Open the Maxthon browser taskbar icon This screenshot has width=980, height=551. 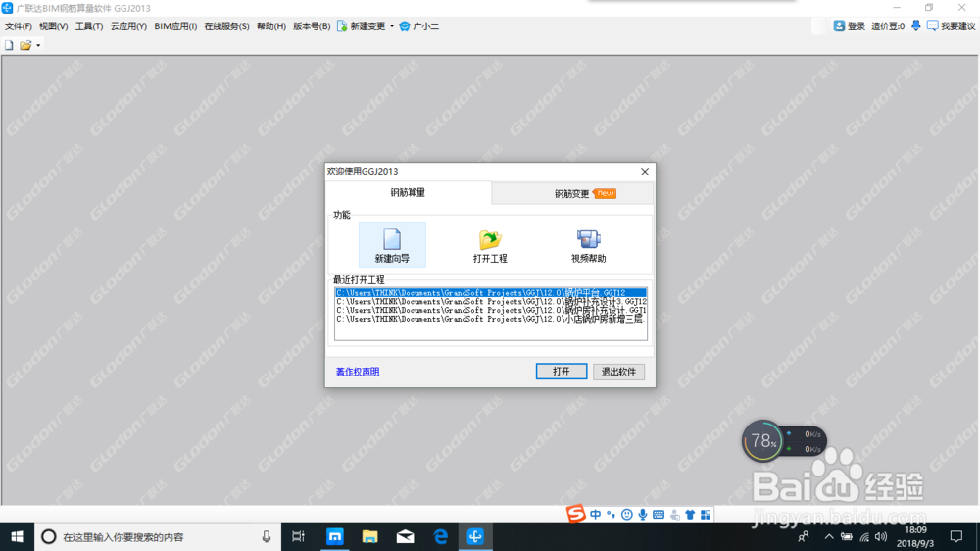click(335, 536)
